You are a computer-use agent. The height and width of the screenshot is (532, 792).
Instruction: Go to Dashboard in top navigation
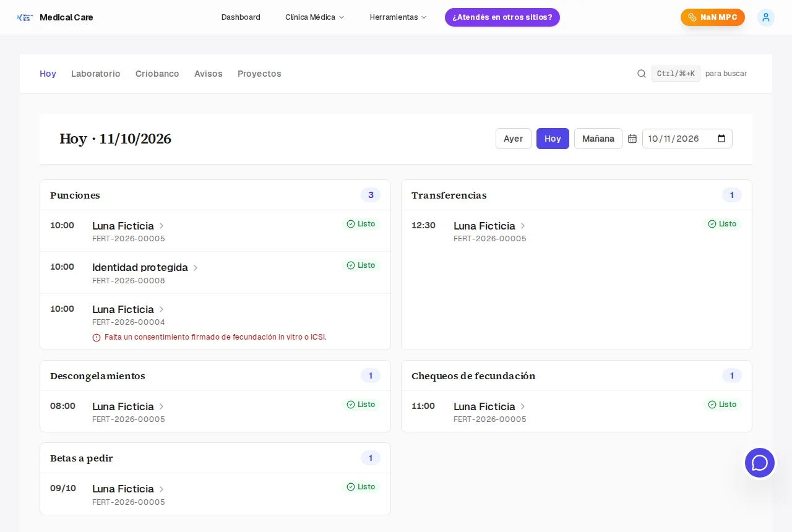click(241, 17)
